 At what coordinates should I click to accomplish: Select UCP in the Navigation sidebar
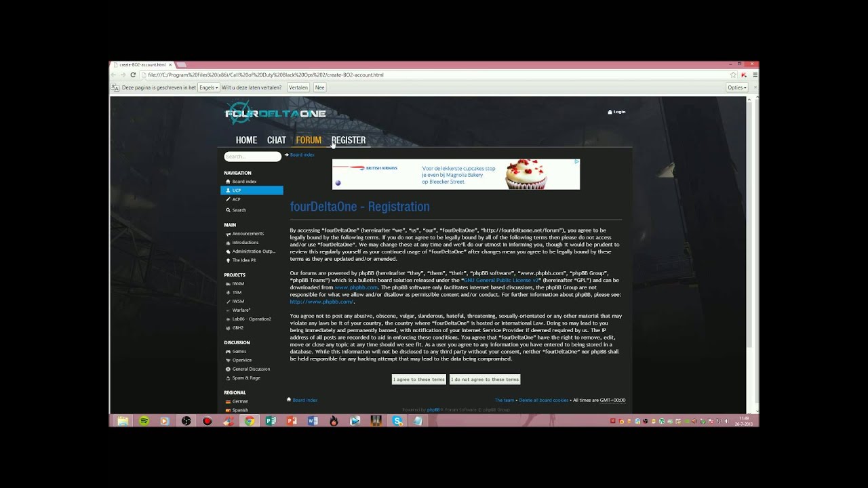(252, 190)
